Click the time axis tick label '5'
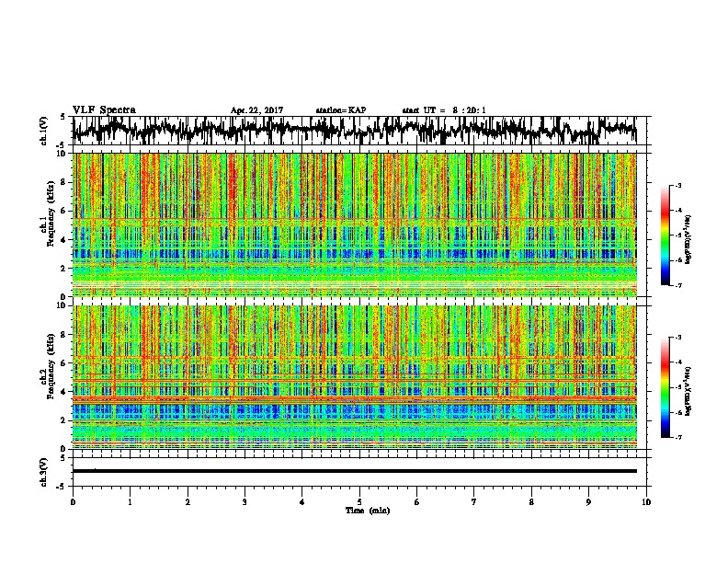 point(359,502)
